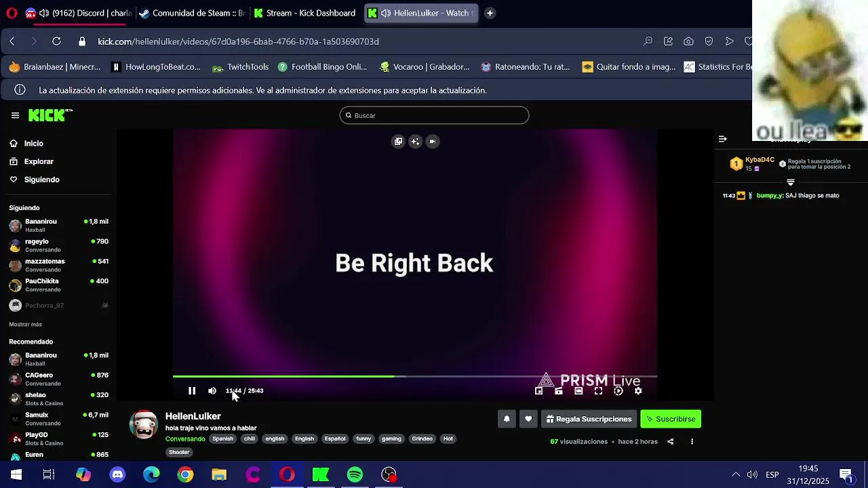Focus the Buscar search field
Image resolution: width=868 pixels, height=488 pixels.
(x=434, y=115)
